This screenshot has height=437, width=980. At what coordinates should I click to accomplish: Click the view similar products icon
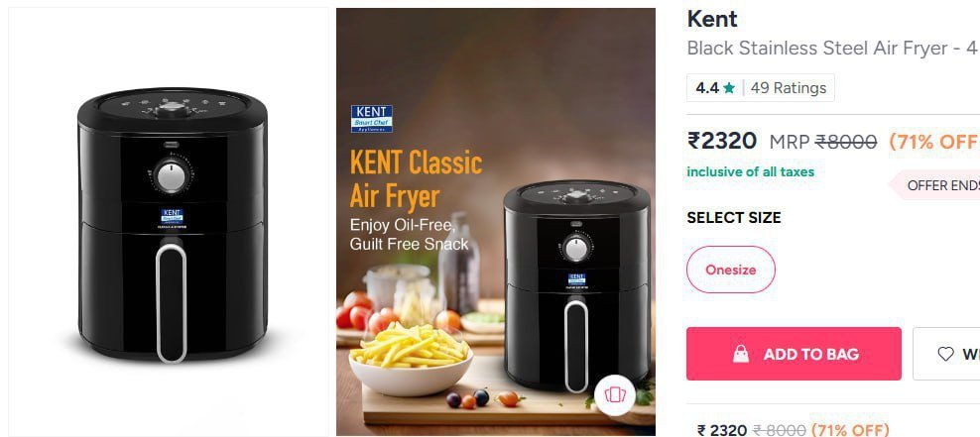pyautogui.click(x=614, y=394)
